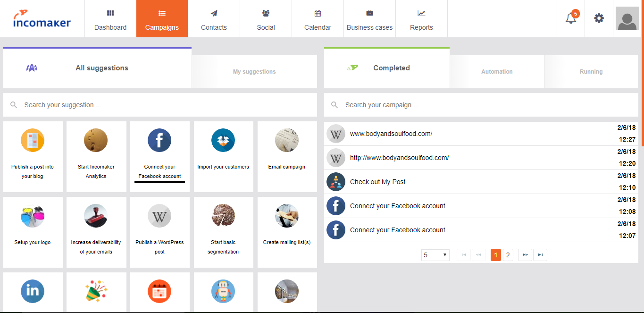Select the Completed tab
Viewport: 644px width, 313px height.
pyautogui.click(x=387, y=68)
